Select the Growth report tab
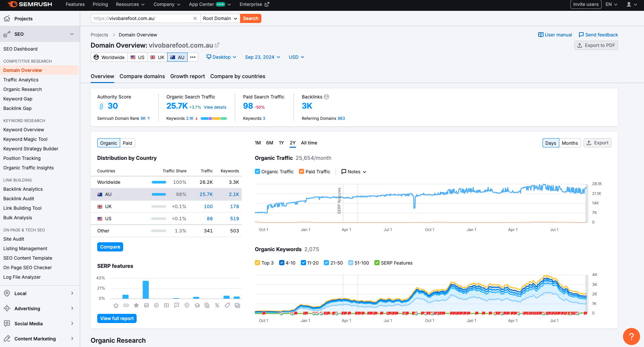This screenshot has width=644, height=347. 188,76
